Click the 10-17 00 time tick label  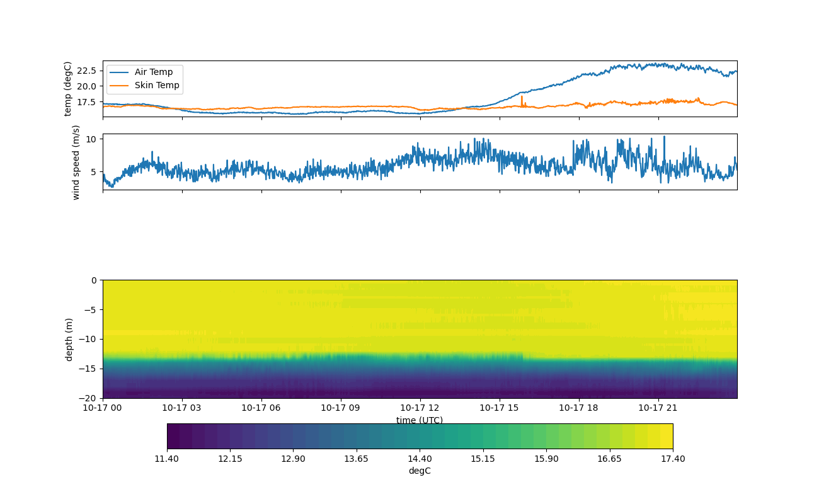coord(103,408)
